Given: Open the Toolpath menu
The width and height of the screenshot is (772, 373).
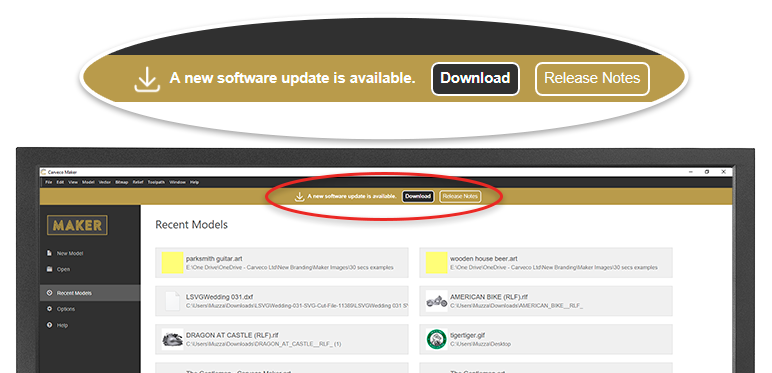Looking at the screenshot, I should tap(156, 183).
